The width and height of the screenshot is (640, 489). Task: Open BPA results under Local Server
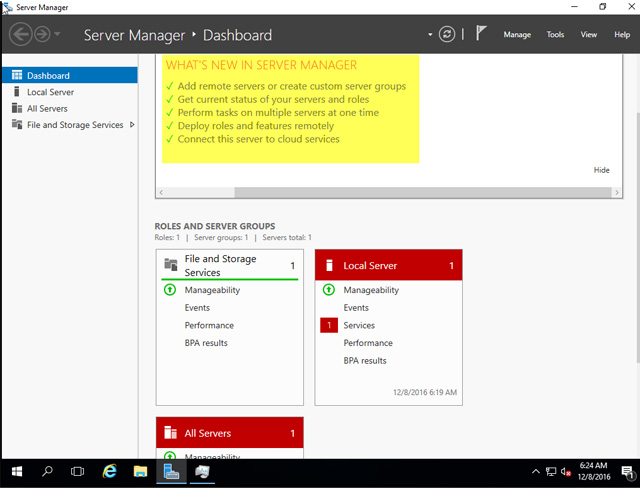click(x=364, y=360)
